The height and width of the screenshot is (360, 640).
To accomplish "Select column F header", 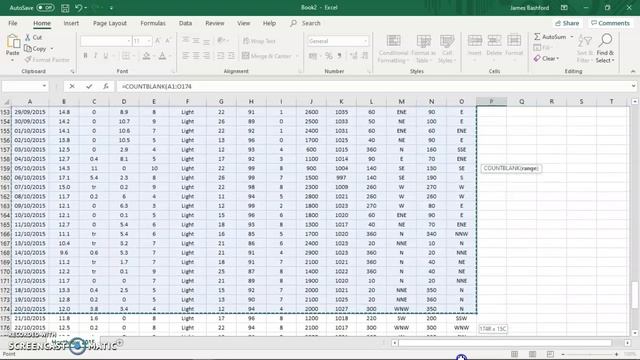I will pyautogui.click(x=187, y=101).
